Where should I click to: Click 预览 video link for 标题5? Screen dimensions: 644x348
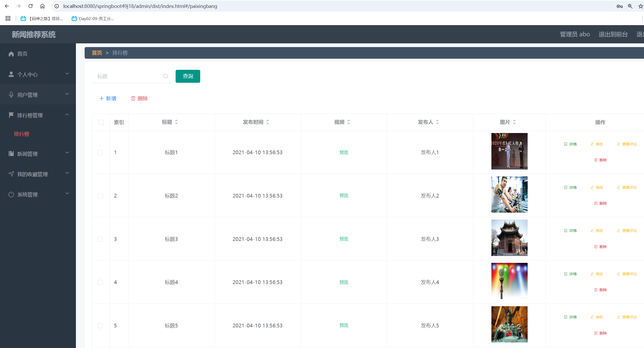[x=344, y=326]
